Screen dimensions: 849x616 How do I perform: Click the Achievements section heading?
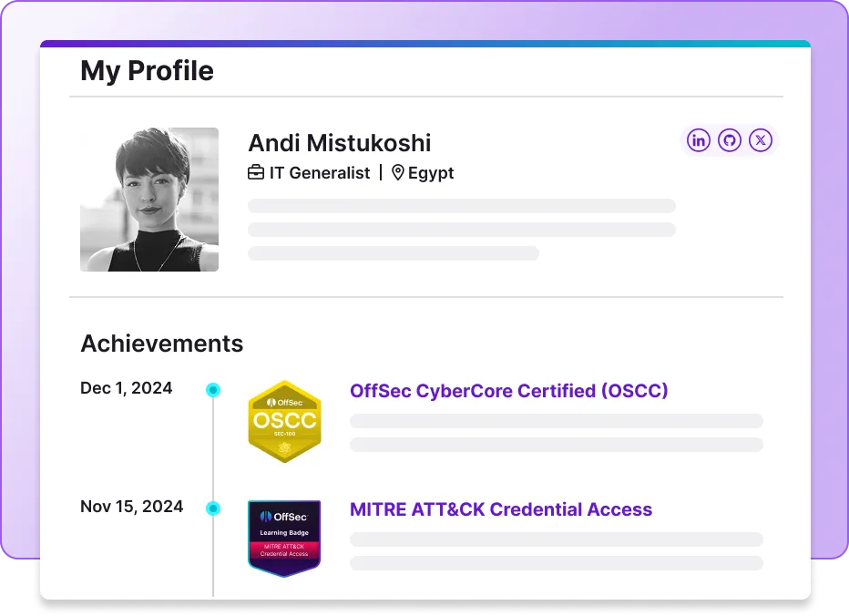coord(161,344)
